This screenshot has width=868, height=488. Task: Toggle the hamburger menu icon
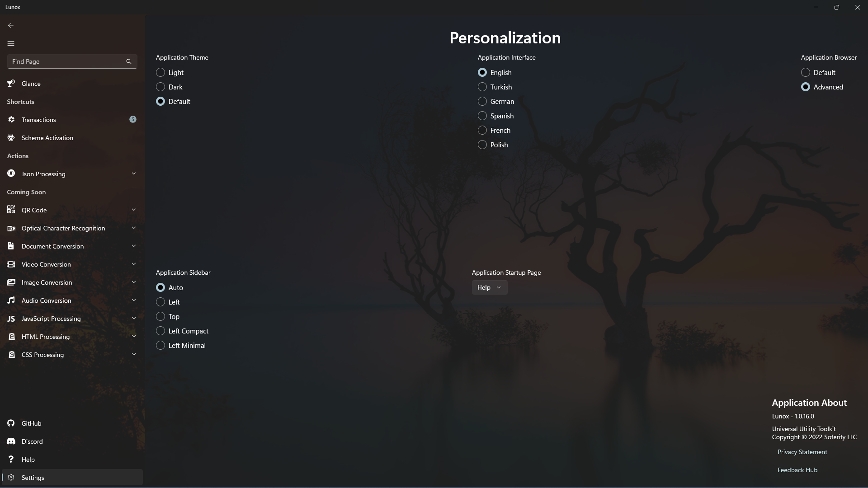[x=11, y=43]
